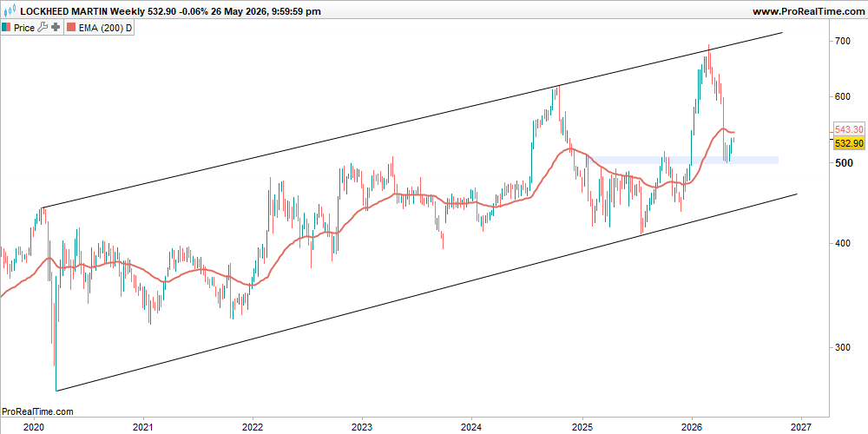
Task: Select the EMA (200) D indicator label
Action: 105,28
